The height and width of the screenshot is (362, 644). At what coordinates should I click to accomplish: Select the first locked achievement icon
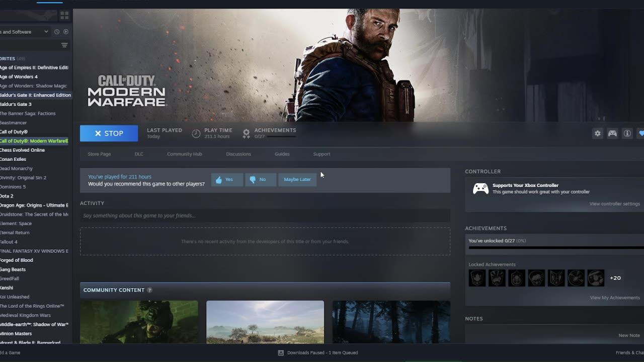click(477, 278)
